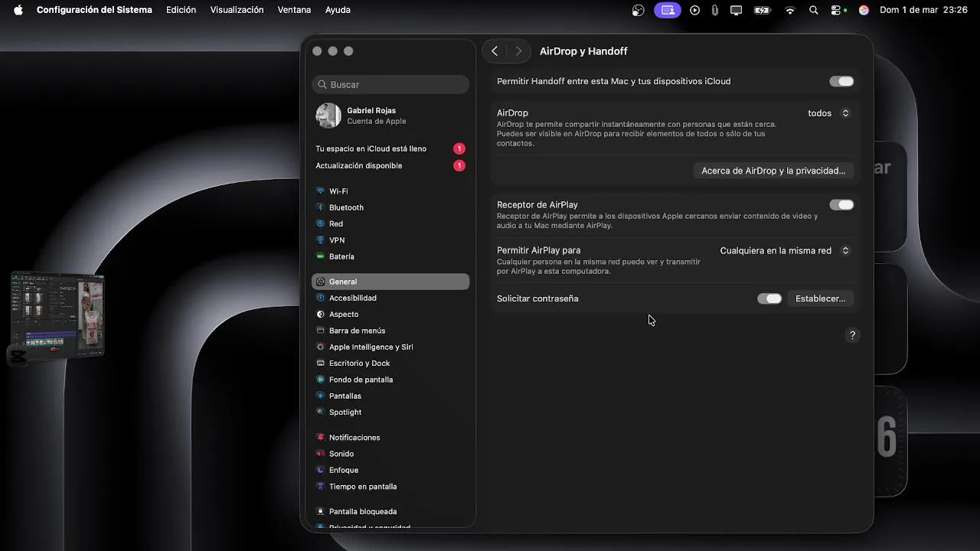Open Ayuda menu
This screenshot has width=980, height=551.
coord(338,10)
